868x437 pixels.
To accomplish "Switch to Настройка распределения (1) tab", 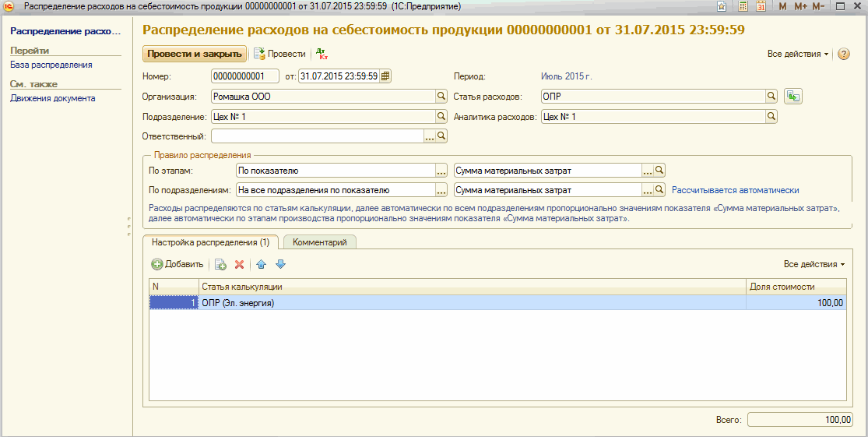I will 210,242.
